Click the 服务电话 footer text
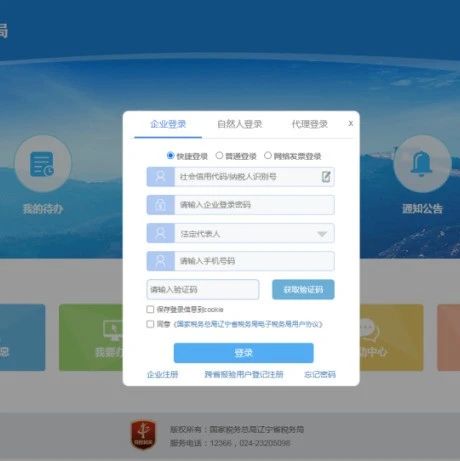460x461 pixels. [230, 443]
